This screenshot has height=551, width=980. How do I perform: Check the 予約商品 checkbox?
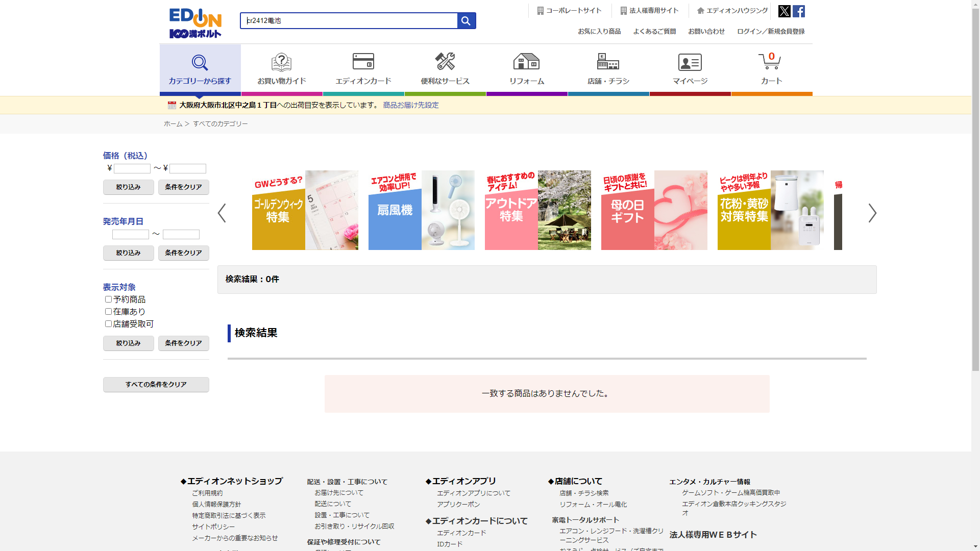coord(108,299)
